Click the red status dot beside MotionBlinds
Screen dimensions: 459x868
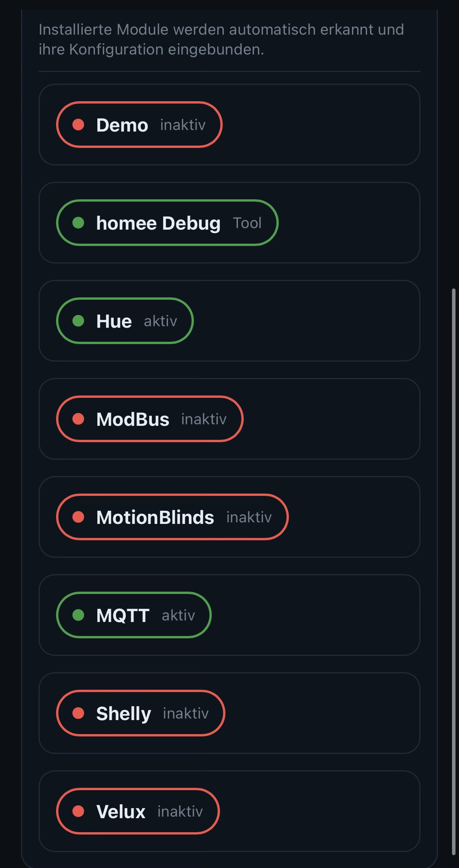[x=78, y=517]
